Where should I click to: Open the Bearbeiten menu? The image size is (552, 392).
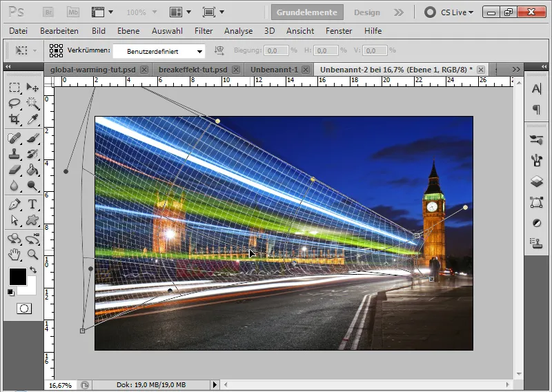pos(59,31)
